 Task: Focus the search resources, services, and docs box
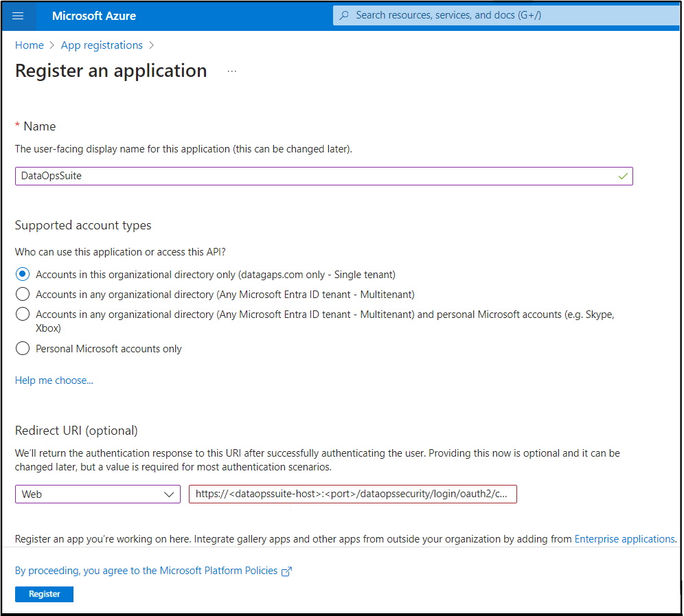tap(506, 15)
